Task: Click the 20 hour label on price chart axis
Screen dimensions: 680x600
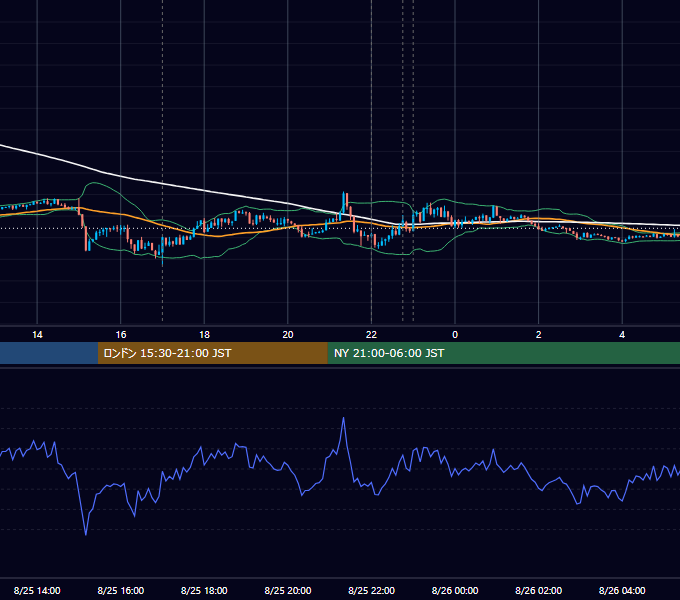Action: pyautogui.click(x=288, y=335)
